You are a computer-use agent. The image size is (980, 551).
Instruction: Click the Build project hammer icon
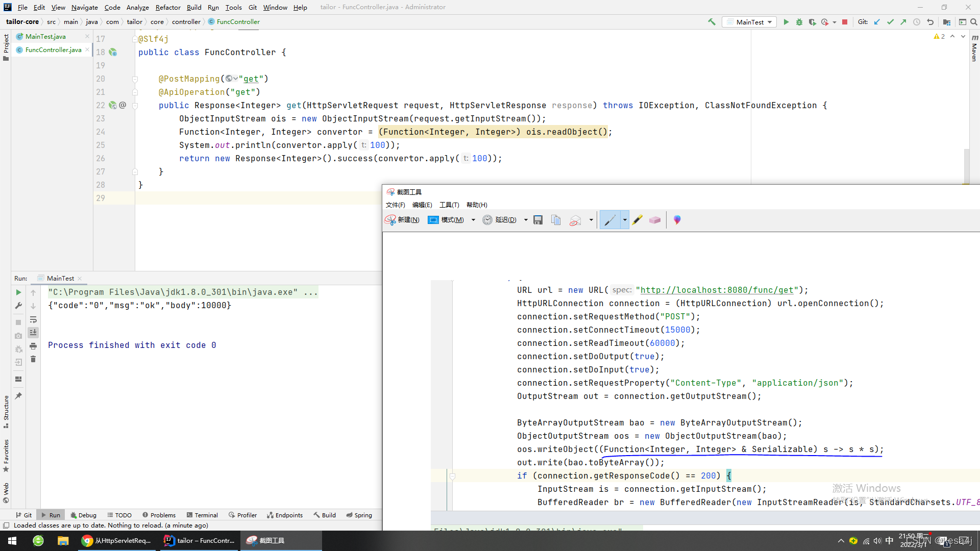[712, 22]
